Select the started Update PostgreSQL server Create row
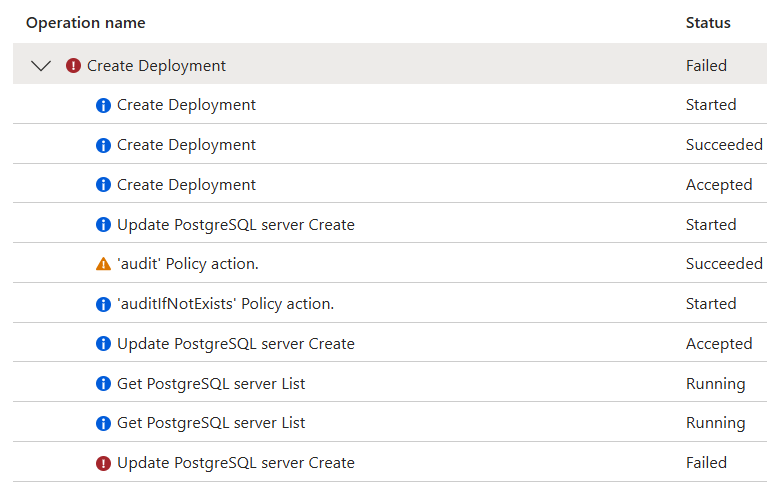 pyautogui.click(x=235, y=225)
